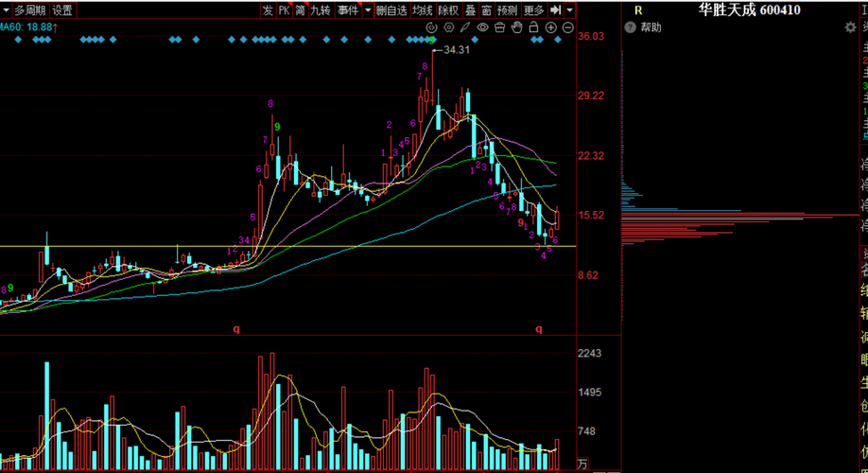
Task: Click the PK comparison button
Action: pyautogui.click(x=284, y=10)
